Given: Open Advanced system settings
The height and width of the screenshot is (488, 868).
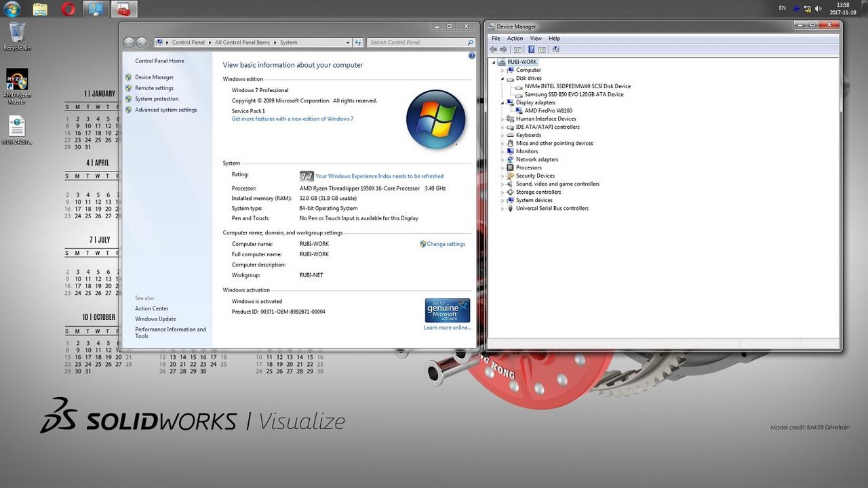Looking at the screenshot, I should 165,110.
